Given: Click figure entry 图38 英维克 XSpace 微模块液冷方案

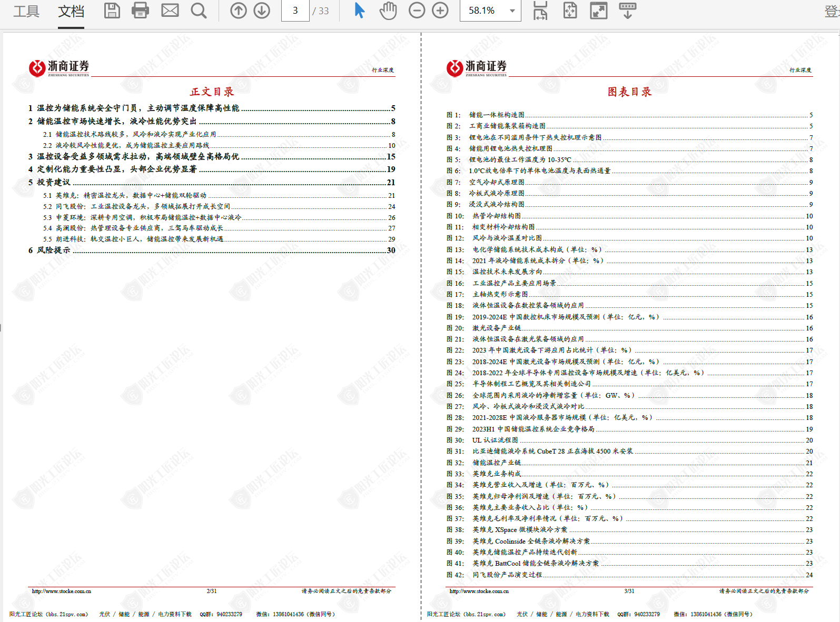Looking at the screenshot, I should coord(629,529).
